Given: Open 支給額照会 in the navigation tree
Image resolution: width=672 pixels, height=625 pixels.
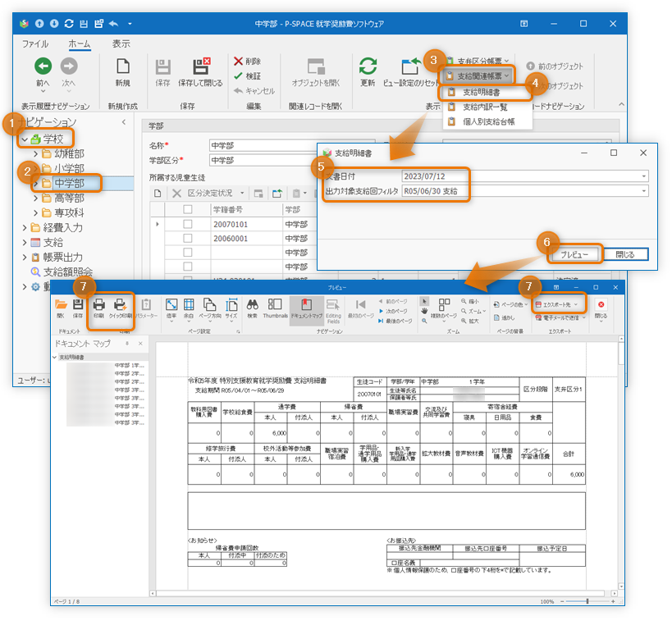Looking at the screenshot, I should (68, 272).
